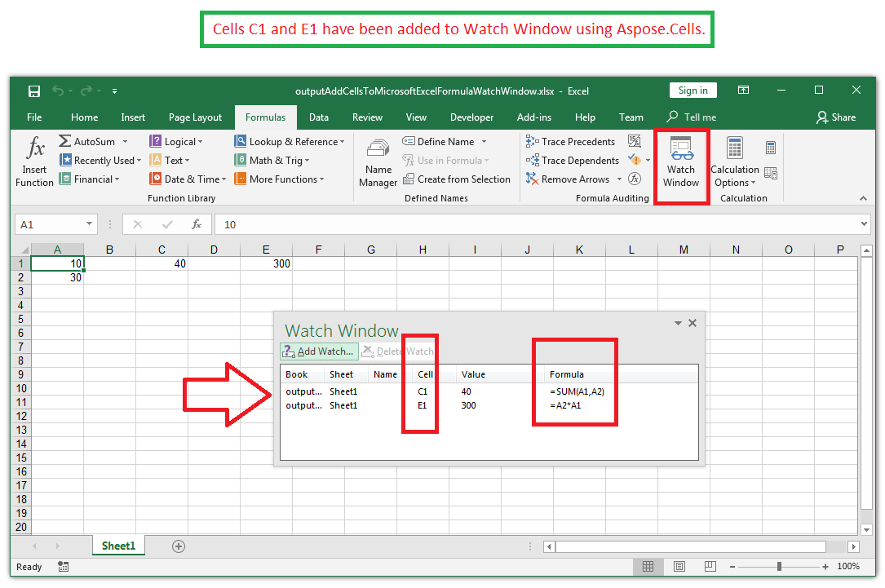The image size is (885, 588).
Task: Switch to the Data ribbon tab
Action: click(319, 117)
